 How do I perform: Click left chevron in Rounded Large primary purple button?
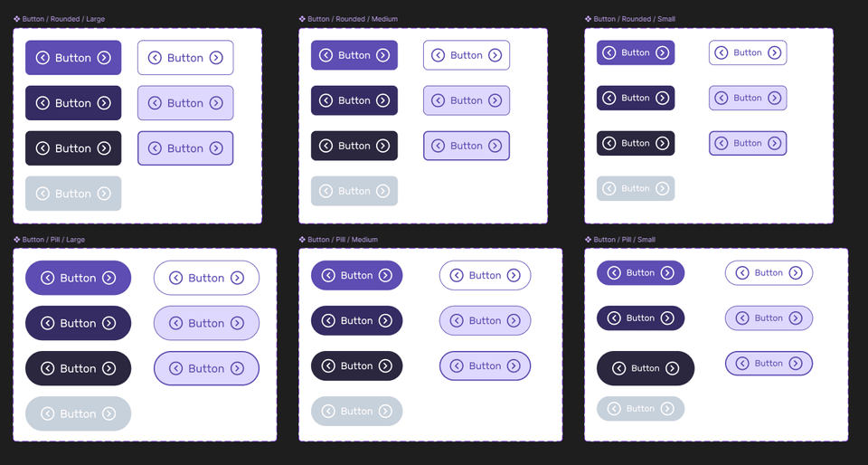[42, 58]
